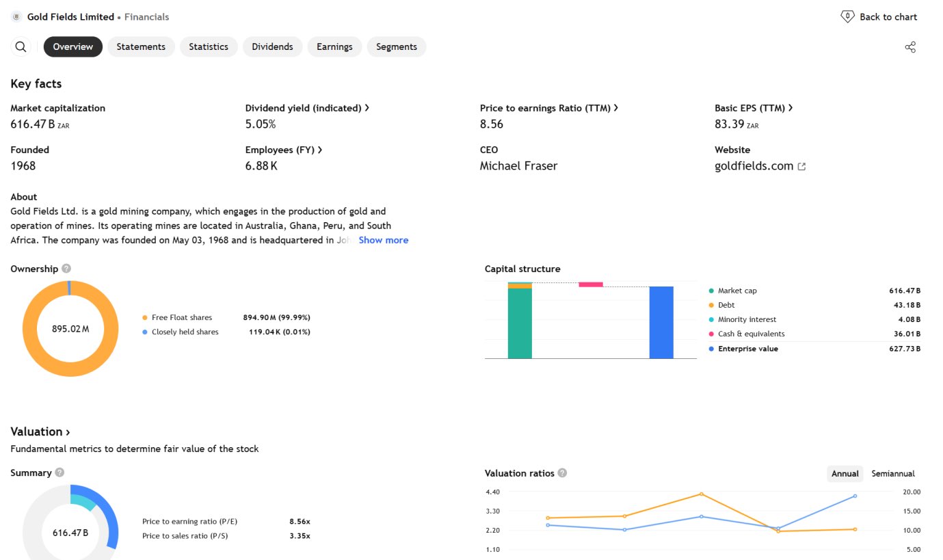
Task: Click CEO name Michael Fraser
Action: (518, 166)
